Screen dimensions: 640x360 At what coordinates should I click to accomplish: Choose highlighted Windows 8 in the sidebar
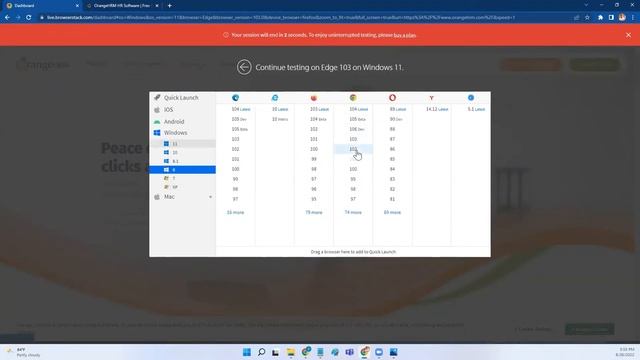click(x=182, y=170)
